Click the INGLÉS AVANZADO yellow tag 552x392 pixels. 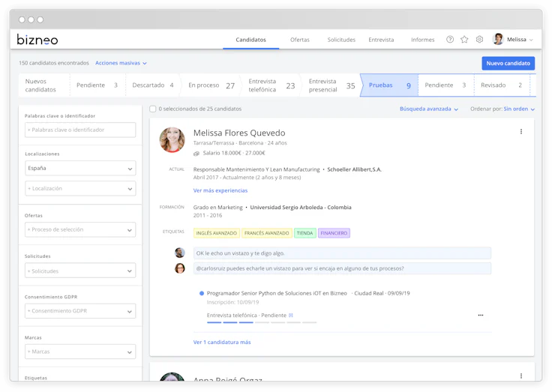pyautogui.click(x=217, y=233)
